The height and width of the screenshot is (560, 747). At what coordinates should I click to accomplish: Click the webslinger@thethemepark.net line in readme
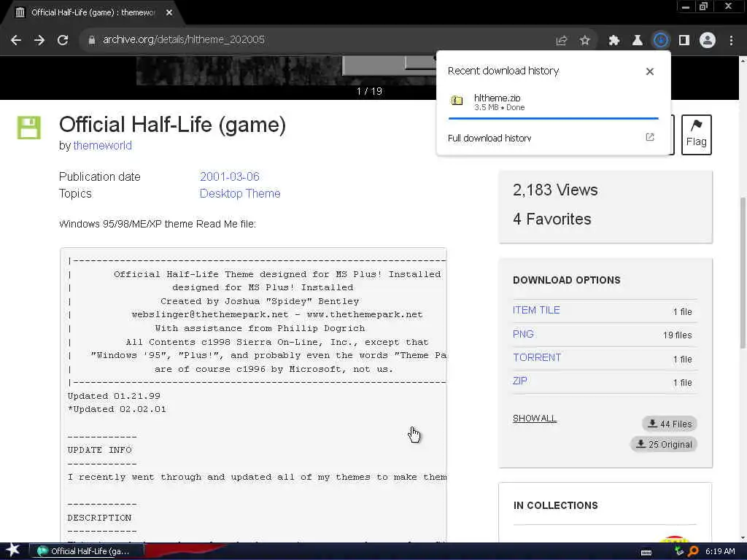coord(276,315)
